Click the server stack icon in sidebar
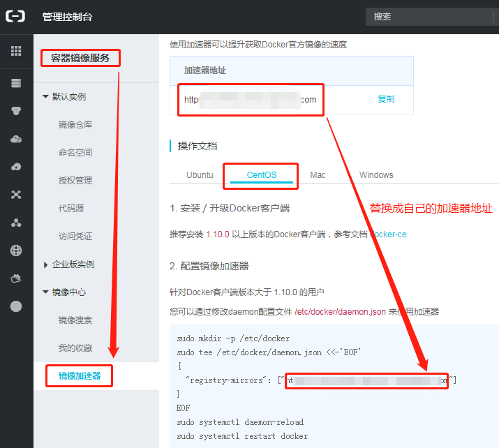 coord(16,84)
